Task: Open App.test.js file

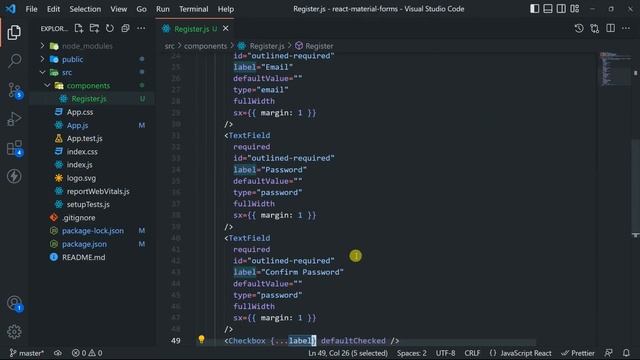Action: tap(84, 138)
